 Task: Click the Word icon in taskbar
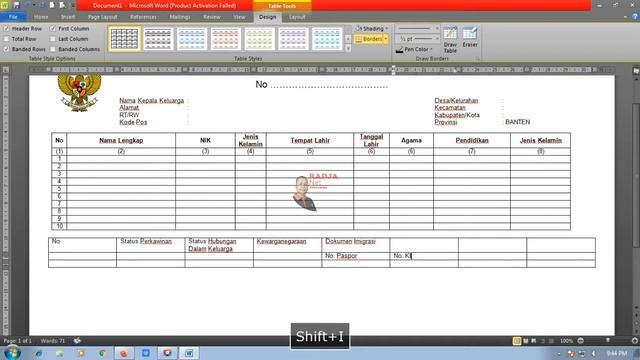pyautogui.click(x=189, y=353)
